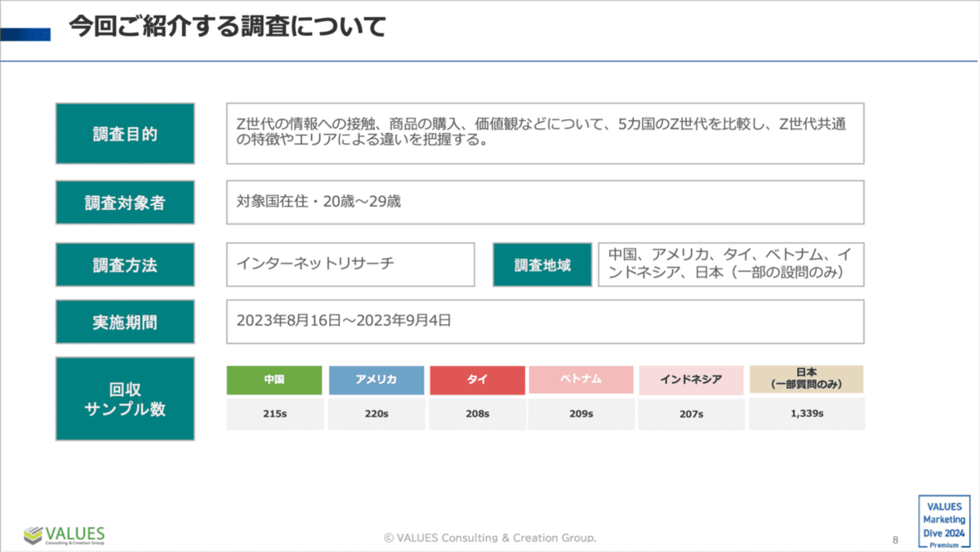Select the pink ベトナム header cell
980x552 pixels.
[581, 380]
